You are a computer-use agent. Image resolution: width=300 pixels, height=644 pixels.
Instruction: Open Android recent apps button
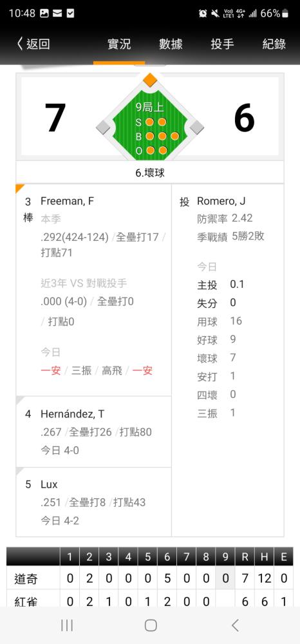67,625
